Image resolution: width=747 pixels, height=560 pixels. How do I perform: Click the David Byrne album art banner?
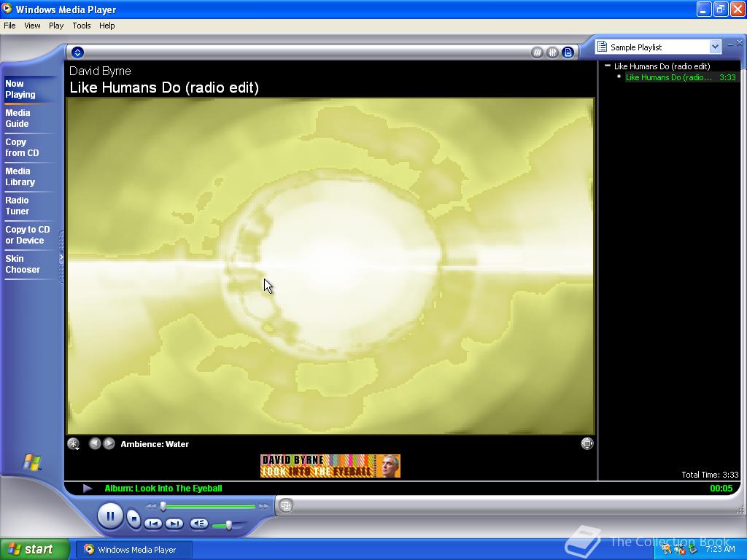coord(330,466)
